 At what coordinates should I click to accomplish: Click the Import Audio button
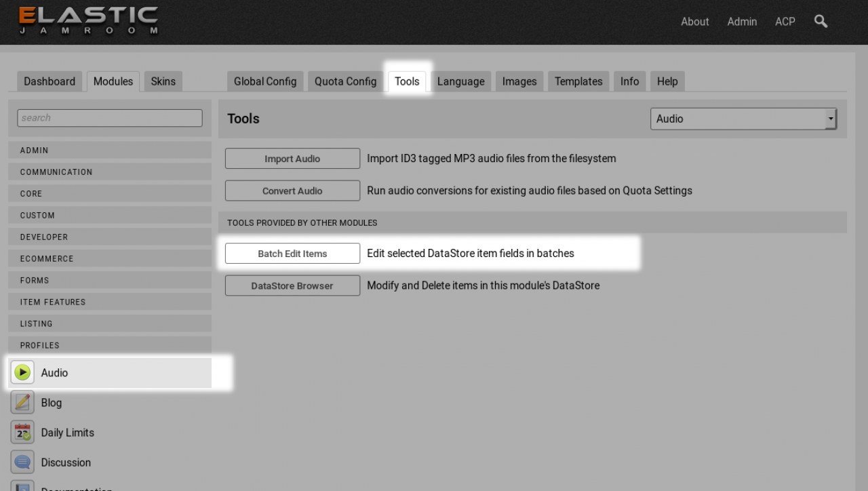tap(292, 159)
